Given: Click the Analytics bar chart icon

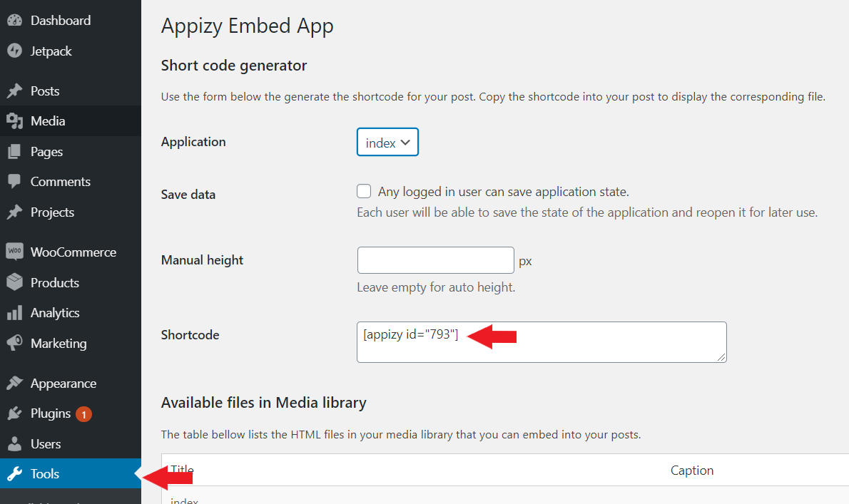Looking at the screenshot, I should click(x=14, y=312).
